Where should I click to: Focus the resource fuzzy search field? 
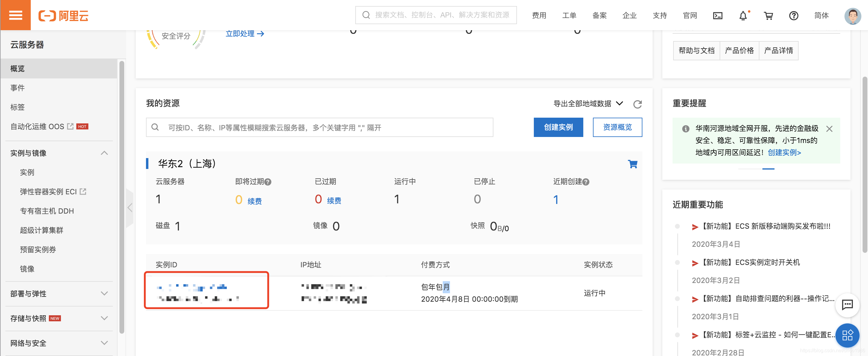pyautogui.click(x=319, y=127)
